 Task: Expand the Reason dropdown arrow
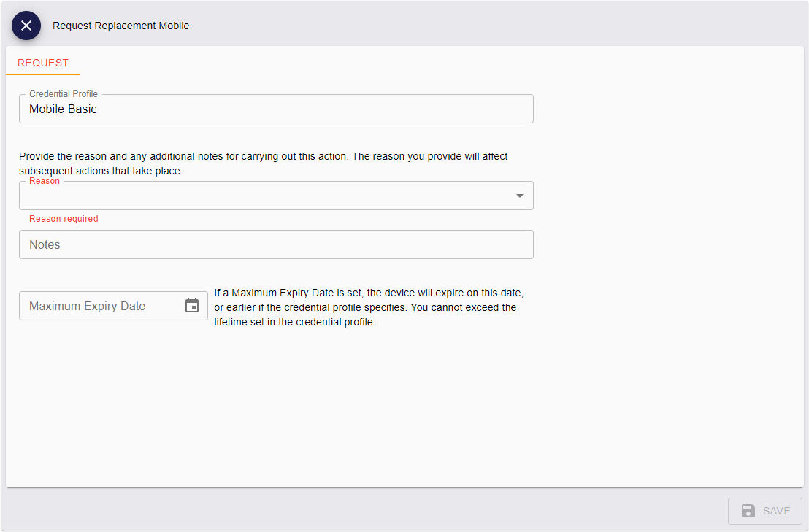point(520,196)
